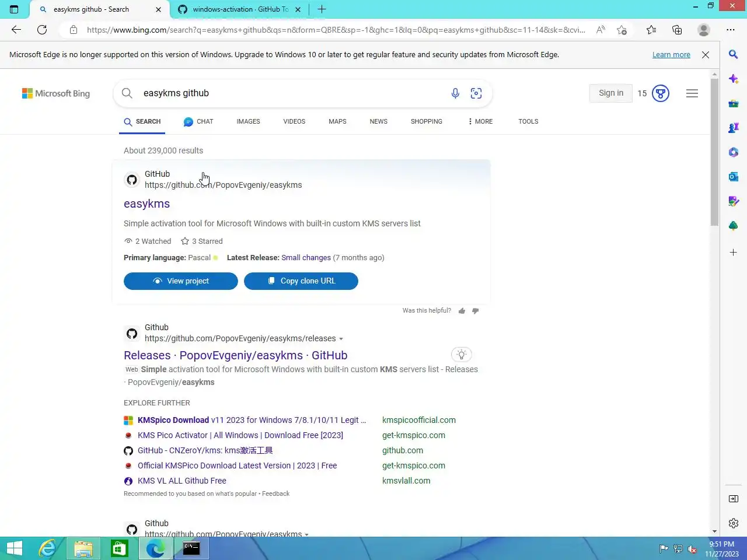Open the MORE search categories dropdown

pos(480,121)
